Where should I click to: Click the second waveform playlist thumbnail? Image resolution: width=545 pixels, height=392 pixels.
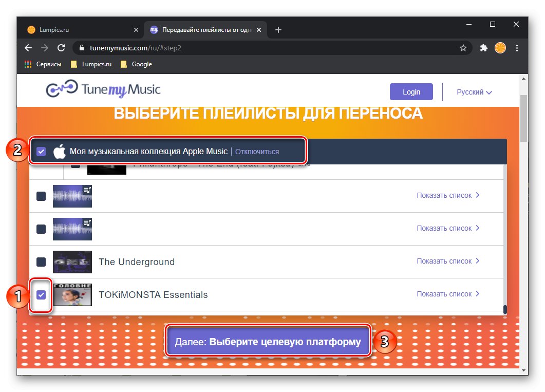72,229
